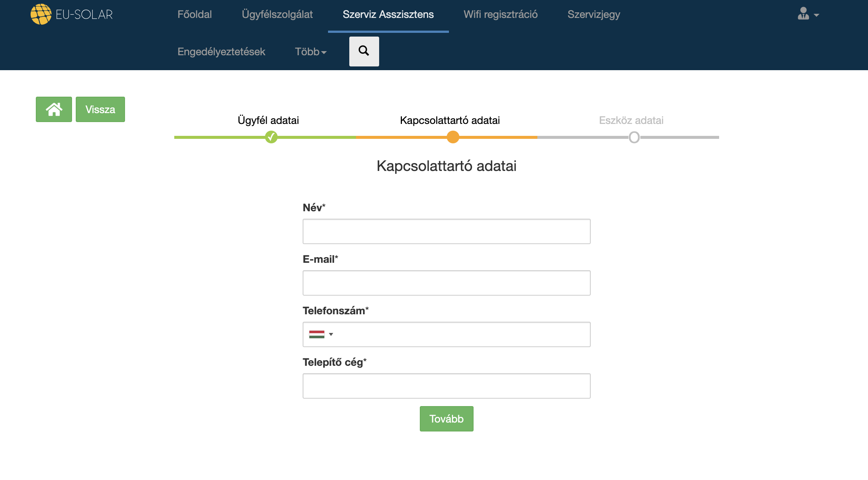Viewport: 868px width, 480px height.
Task: Click the Tovább button
Action: pos(446,419)
